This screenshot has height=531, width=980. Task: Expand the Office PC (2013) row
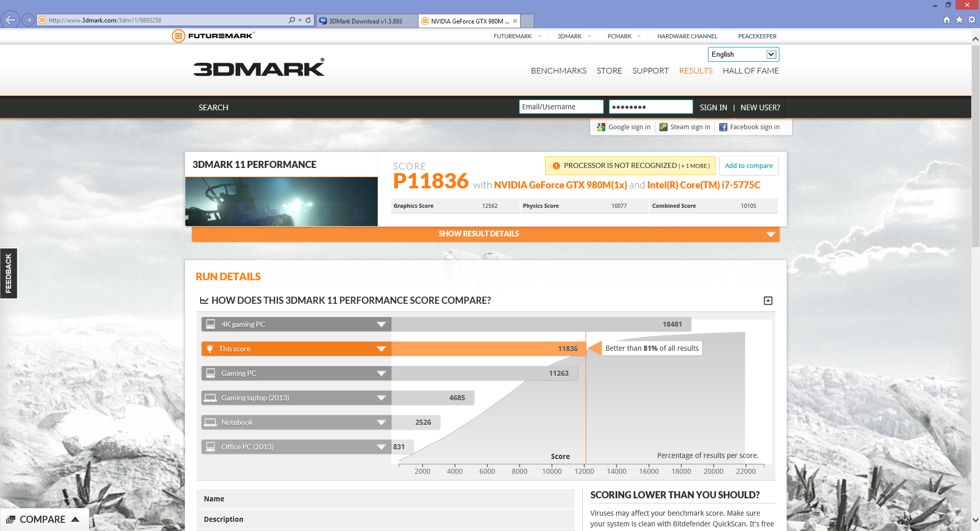(x=381, y=447)
